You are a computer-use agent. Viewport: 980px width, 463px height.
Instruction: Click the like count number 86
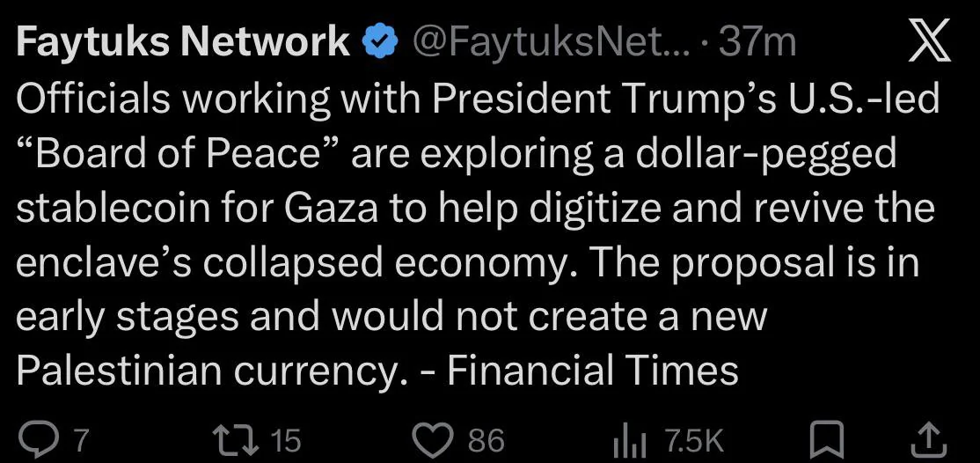(x=486, y=438)
